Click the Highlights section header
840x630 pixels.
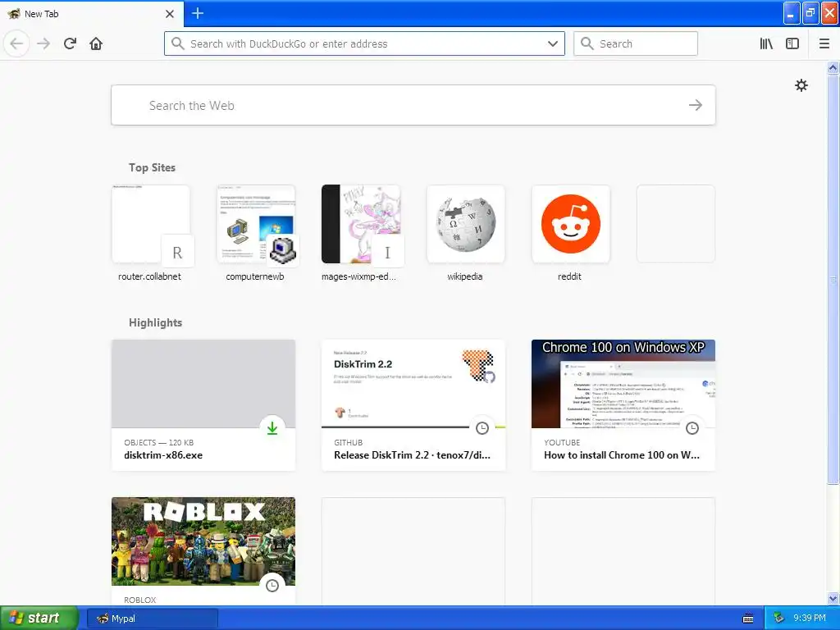click(155, 322)
